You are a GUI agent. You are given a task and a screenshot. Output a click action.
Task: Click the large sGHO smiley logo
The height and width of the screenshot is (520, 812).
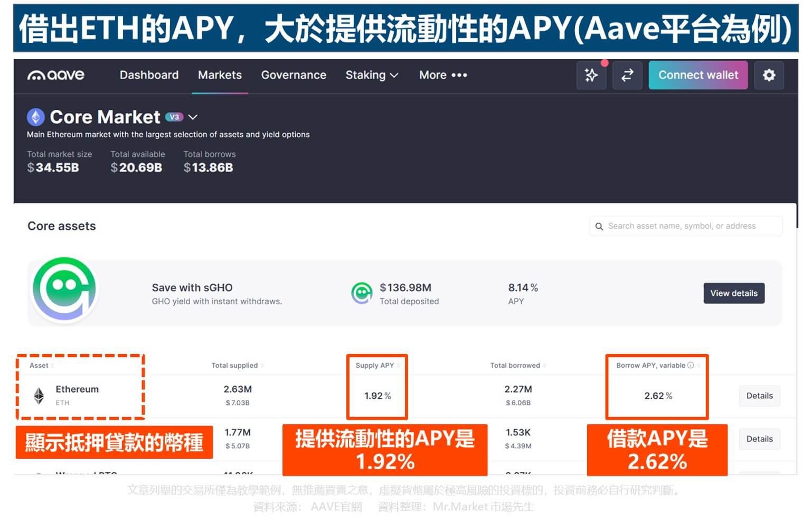[64, 289]
